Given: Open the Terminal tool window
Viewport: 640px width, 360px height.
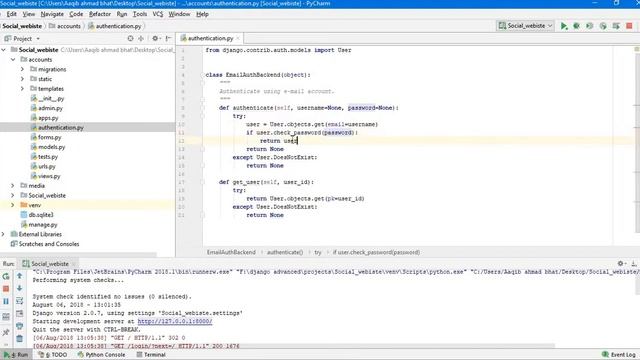Looking at the screenshot, I should [x=151, y=355].
